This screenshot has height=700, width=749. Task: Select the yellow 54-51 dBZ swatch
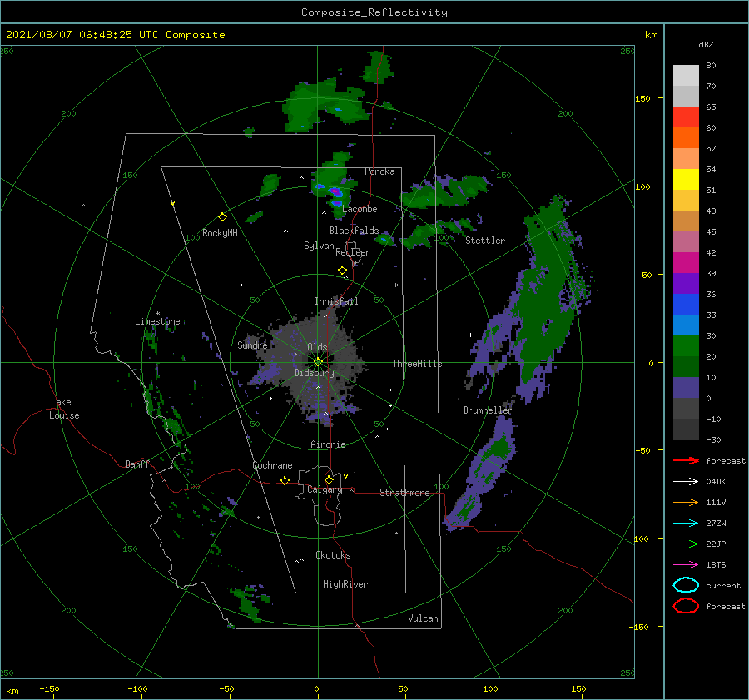click(686, 180)
